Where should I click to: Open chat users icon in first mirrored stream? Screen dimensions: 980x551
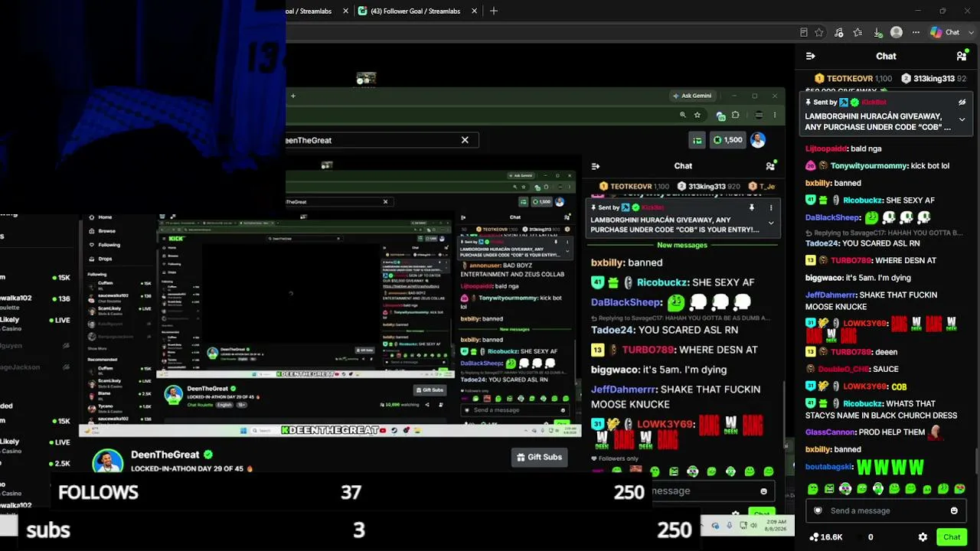[x=770, y=166]
